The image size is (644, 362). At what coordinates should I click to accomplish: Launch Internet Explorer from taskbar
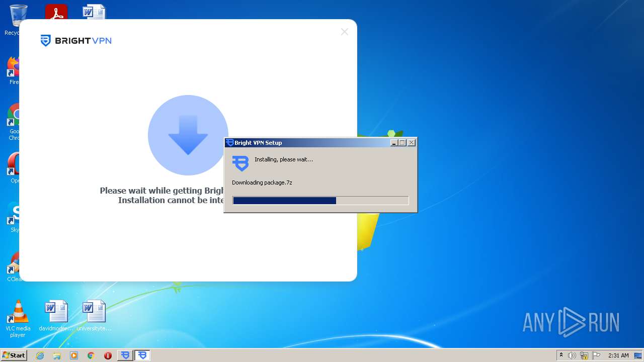click(x=40, y=355)
